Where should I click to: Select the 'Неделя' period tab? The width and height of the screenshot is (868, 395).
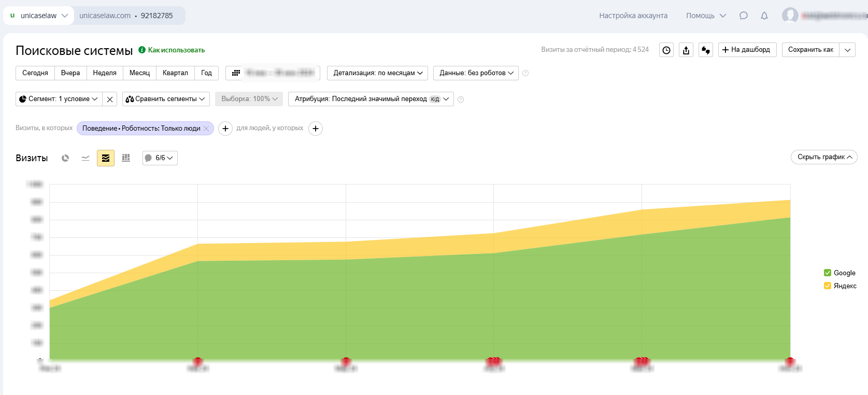105,73
